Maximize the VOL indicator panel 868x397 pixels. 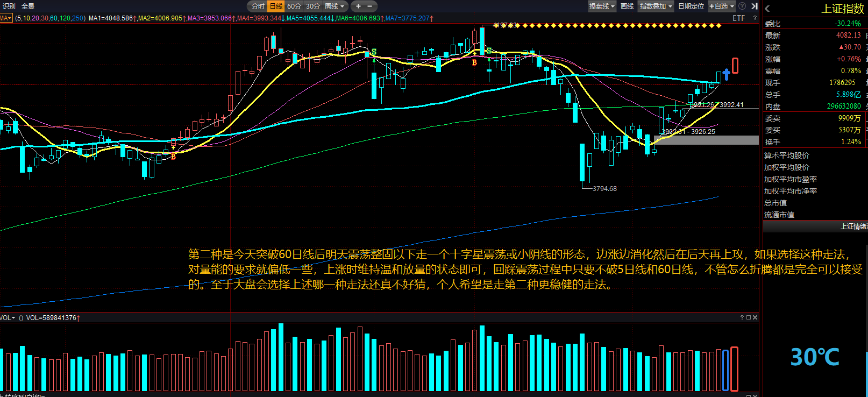(x=748, y=317)
